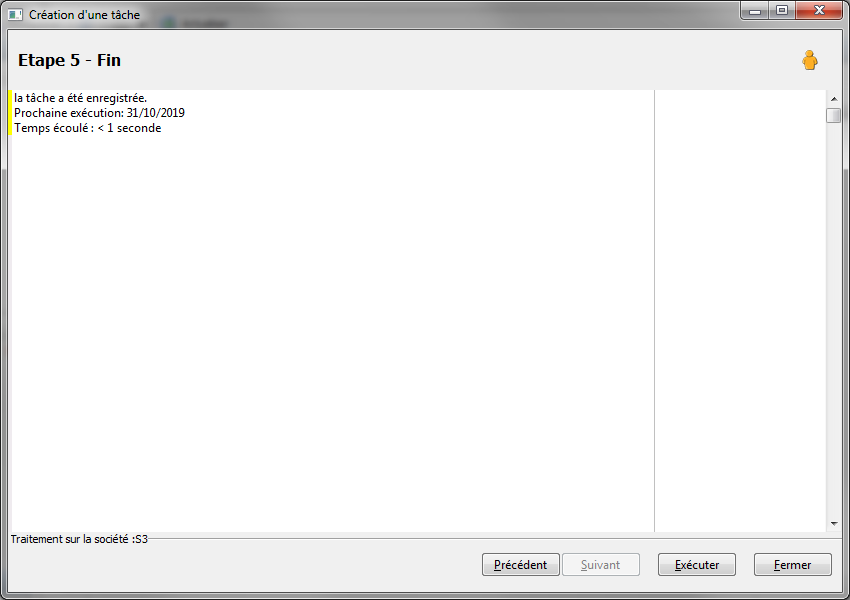Click the yellow marker beside the log lines
Image resolution: width=850 pixels, height=600 pixels.
pos(10,113)
